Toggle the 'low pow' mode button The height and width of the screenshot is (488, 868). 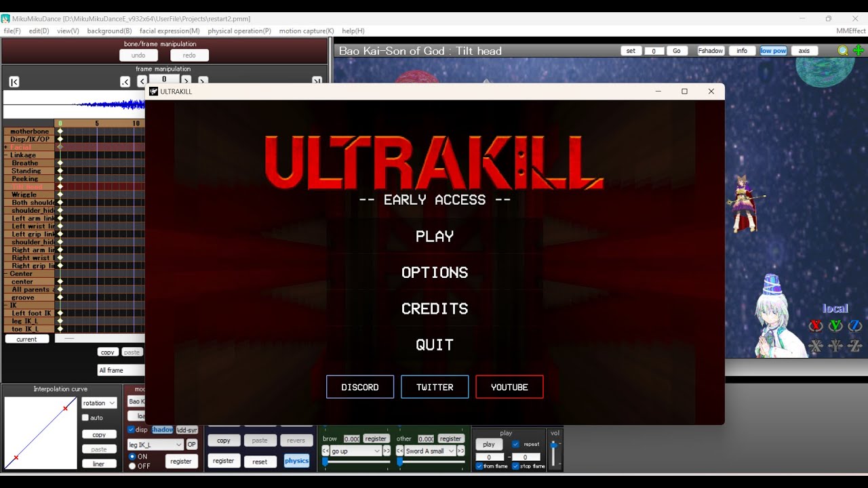coord(773,51)
